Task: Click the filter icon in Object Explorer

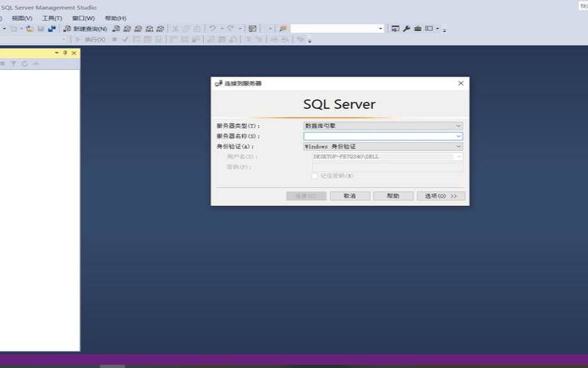Action: pos(13,64)
